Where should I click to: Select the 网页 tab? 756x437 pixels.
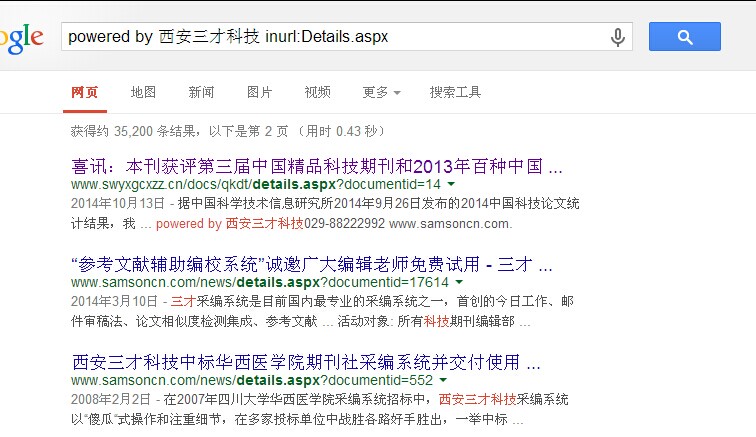tap(84, 92)
